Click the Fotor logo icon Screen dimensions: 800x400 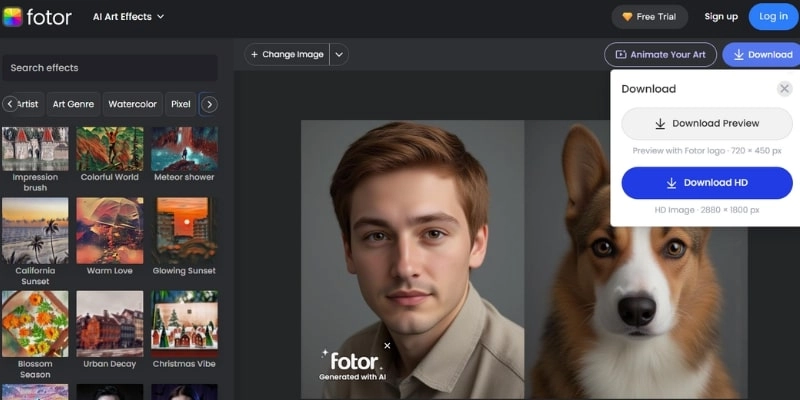13,16
